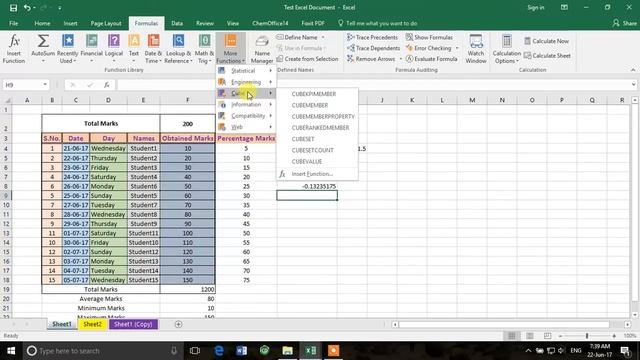640x360 pixels.
Task: Click Trace Dependents
Action: click(x=373, y=48)
